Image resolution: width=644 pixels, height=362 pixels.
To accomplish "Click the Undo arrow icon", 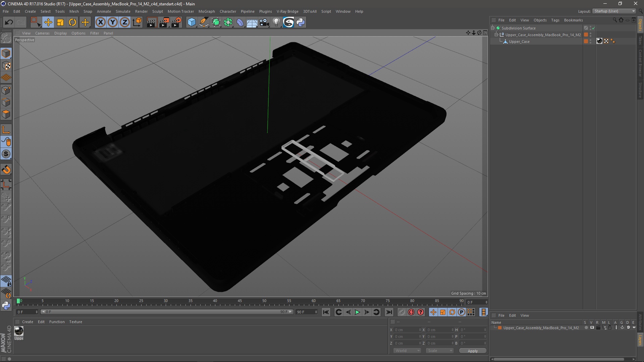I will coord(9,22).
